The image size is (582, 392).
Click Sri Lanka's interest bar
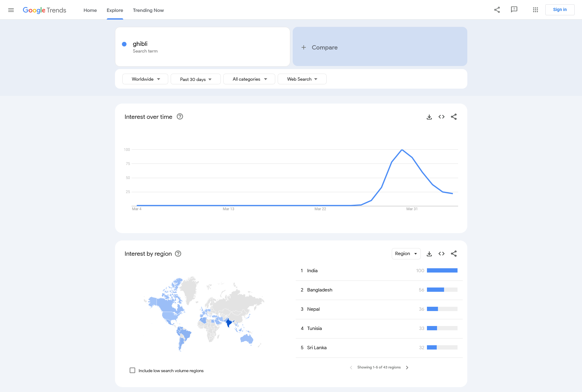(442, 347)
